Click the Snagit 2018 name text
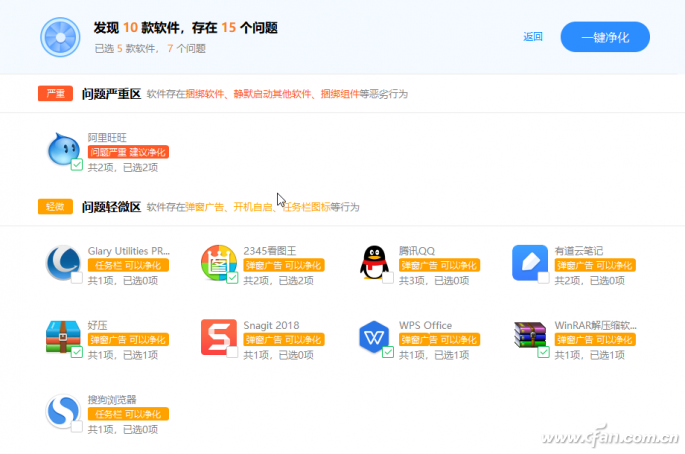Screen dimensions: 685x454 point(271,326)
